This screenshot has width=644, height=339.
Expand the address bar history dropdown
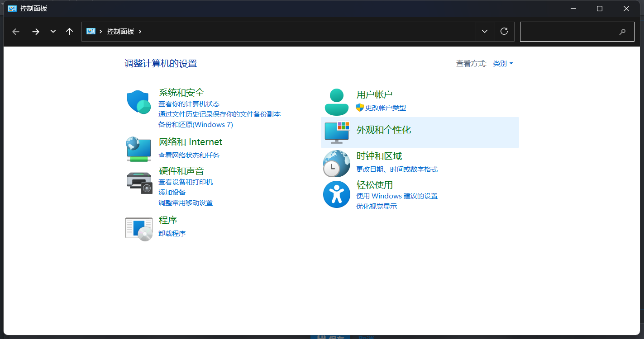(x=485, y=31)
